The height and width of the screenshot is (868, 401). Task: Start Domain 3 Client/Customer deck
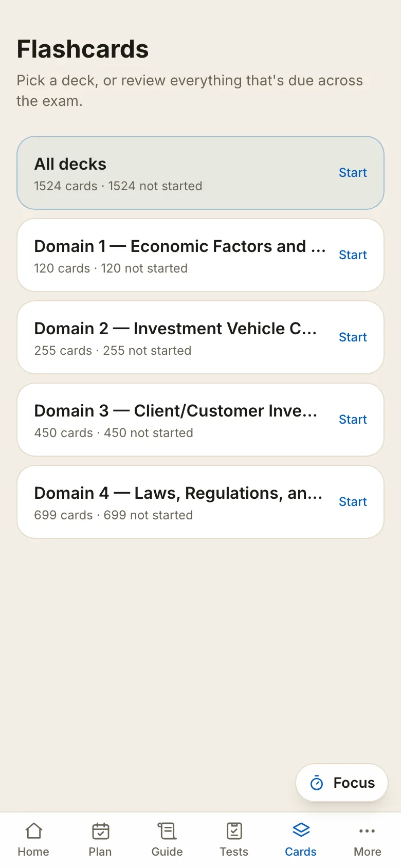[x=353, y=420]
